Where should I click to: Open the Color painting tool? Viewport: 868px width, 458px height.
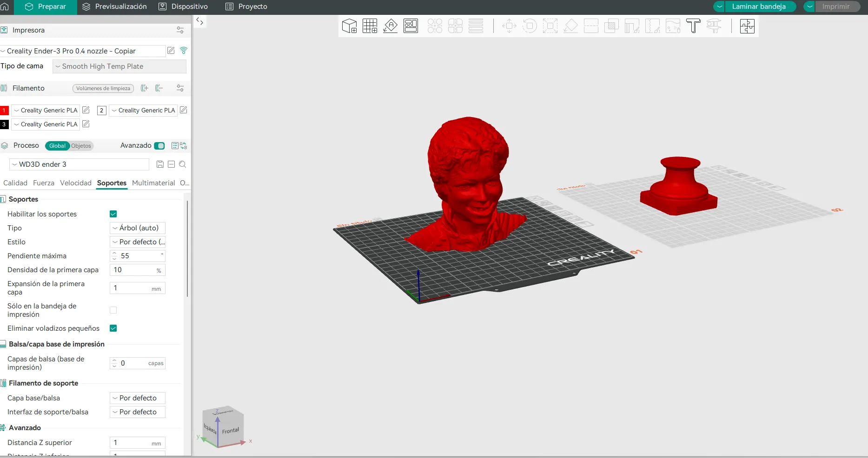(x=673, y=26)
